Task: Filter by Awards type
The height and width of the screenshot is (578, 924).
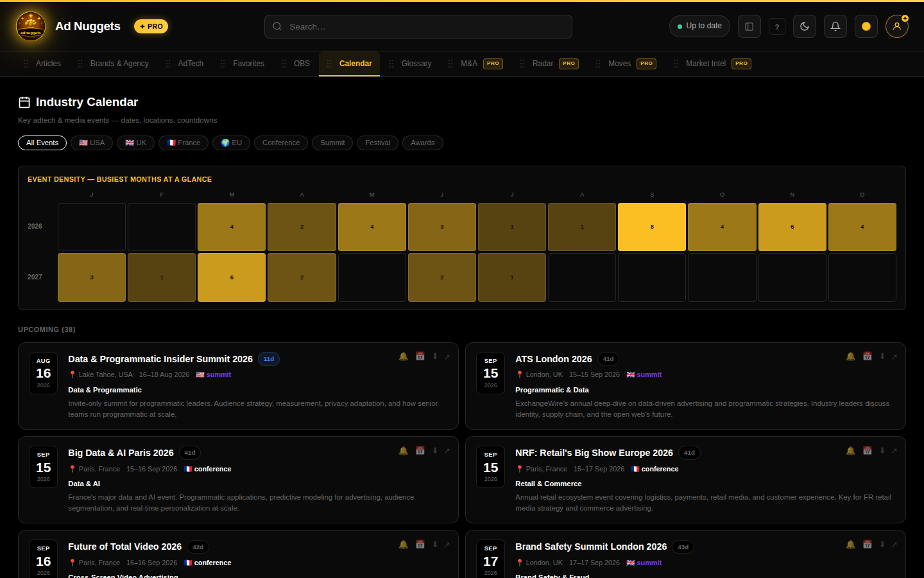Action: coord(423,143)
